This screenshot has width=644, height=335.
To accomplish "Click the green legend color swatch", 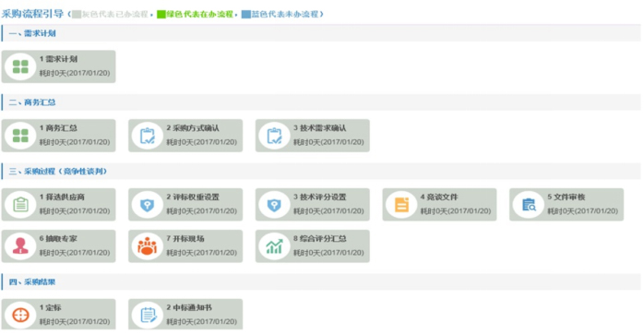I will pos(161,15).
